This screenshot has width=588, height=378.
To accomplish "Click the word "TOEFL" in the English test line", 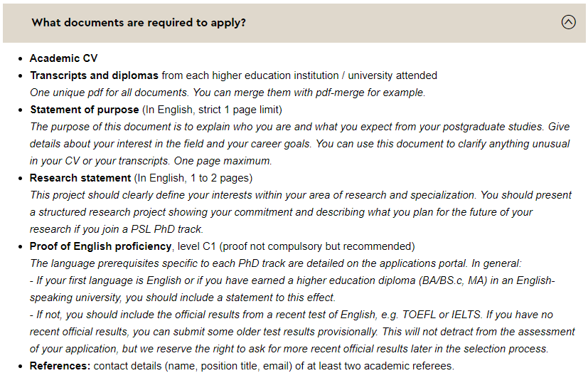I will (422, 315).
